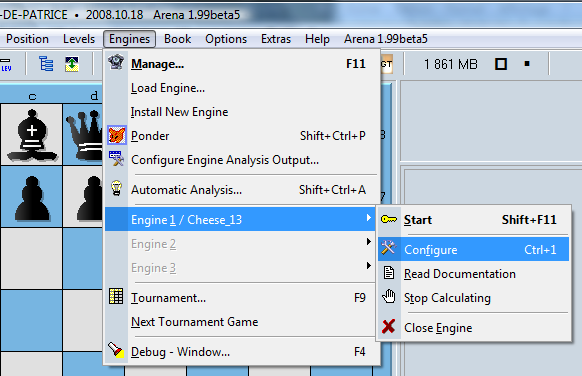Open Automatic Analysis... dialog
Viewport: 582px width, 376px height.
point(242,190)
